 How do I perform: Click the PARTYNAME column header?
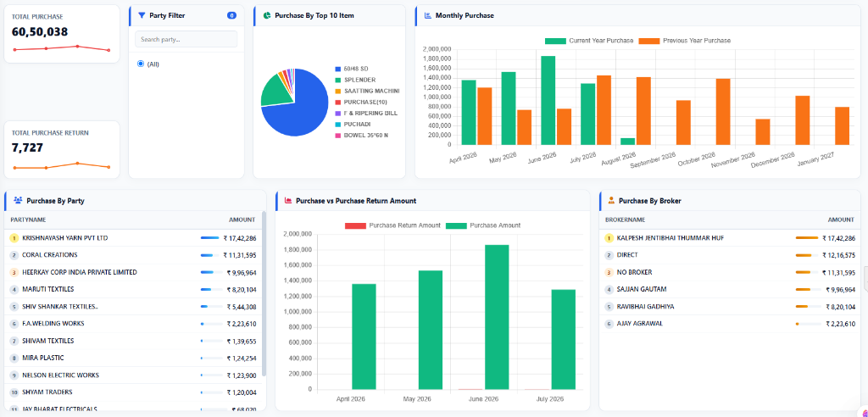click(28, 220)
